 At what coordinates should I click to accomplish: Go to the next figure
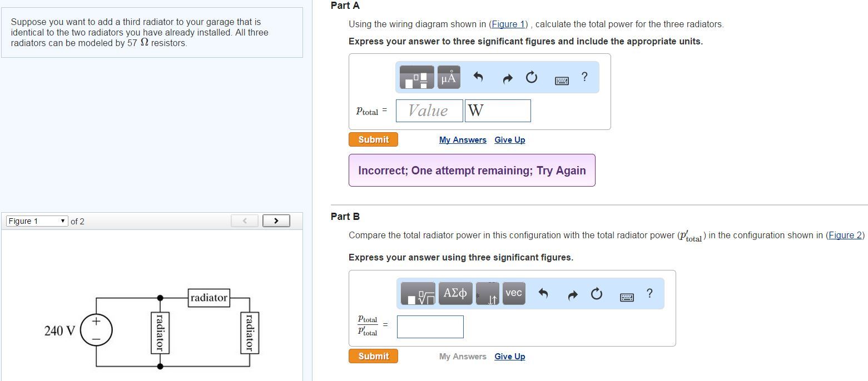[276, 221]
